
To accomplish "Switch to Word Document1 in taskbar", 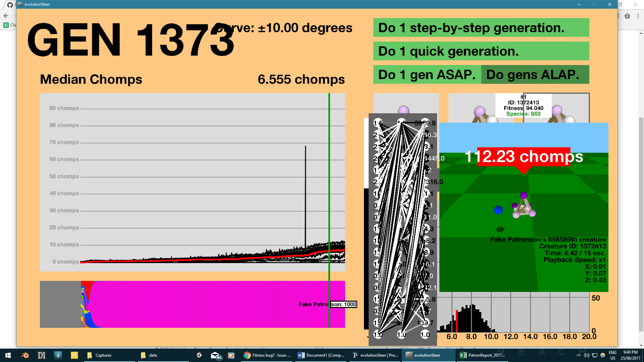I will pyautogui.click(x=321, y=355).
